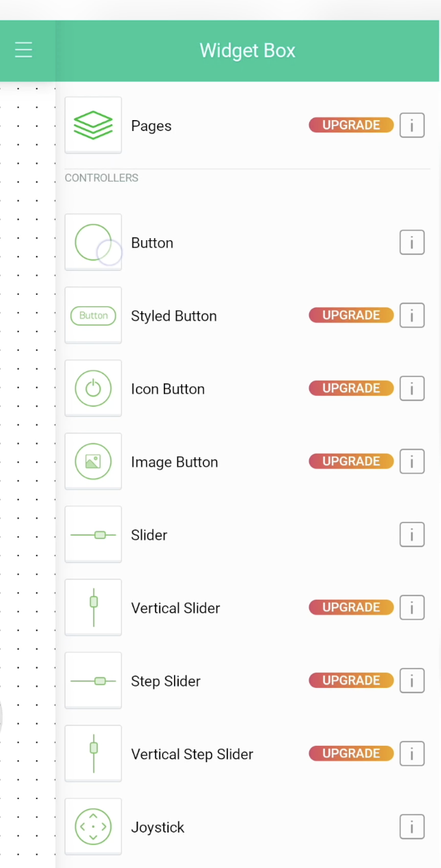Choose the Styled Button widget icon
This screenshot has height=868, width=441.
coord(93,315)
